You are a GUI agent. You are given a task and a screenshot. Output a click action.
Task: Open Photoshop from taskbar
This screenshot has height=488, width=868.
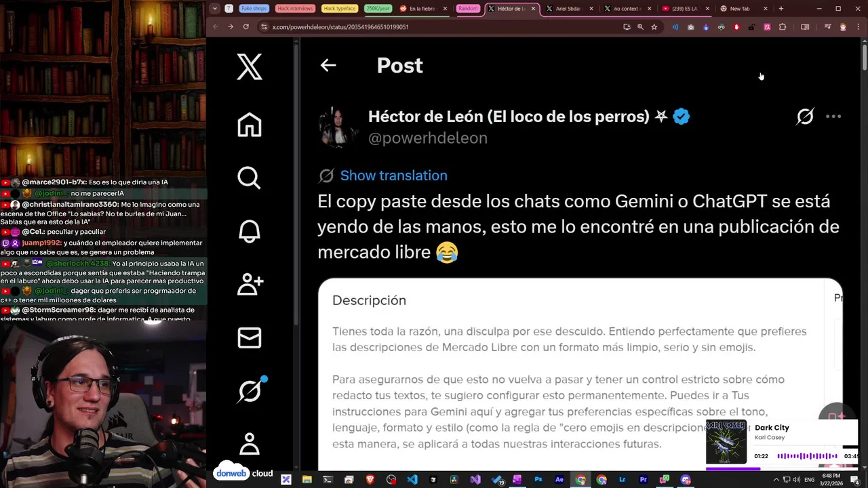[x=538, y=480]
